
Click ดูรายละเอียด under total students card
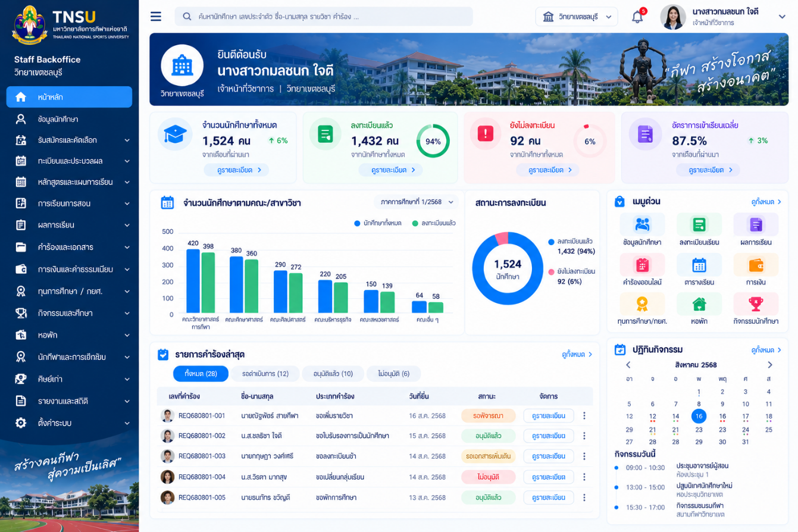[236, 170]
